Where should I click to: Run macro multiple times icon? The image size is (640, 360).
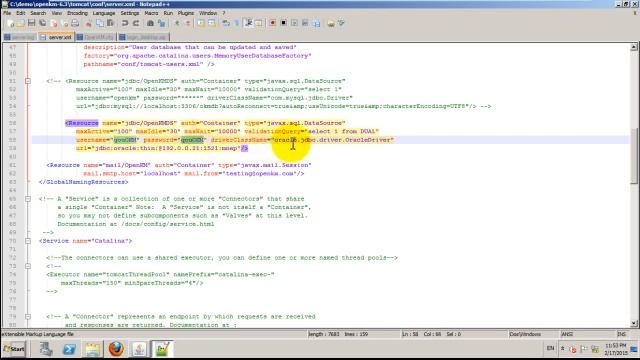pos(305,23)
